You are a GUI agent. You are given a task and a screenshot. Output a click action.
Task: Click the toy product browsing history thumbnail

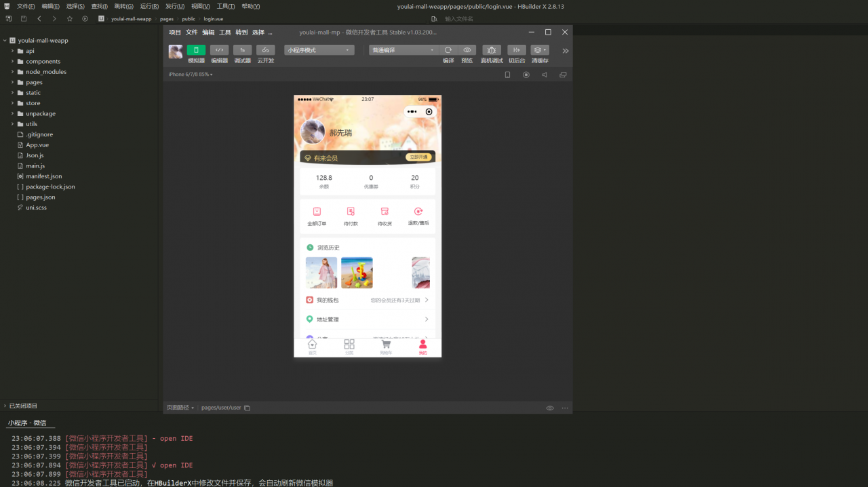[357, 273]
